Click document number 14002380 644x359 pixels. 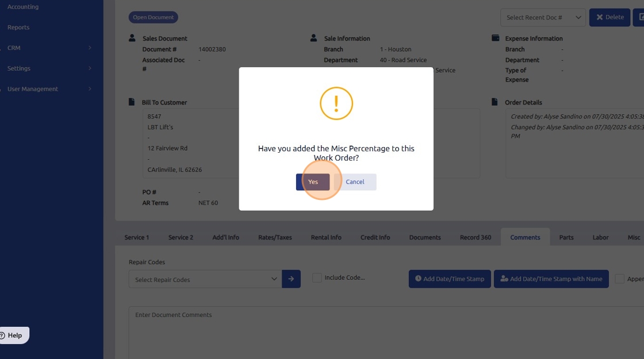pos(212,49)
